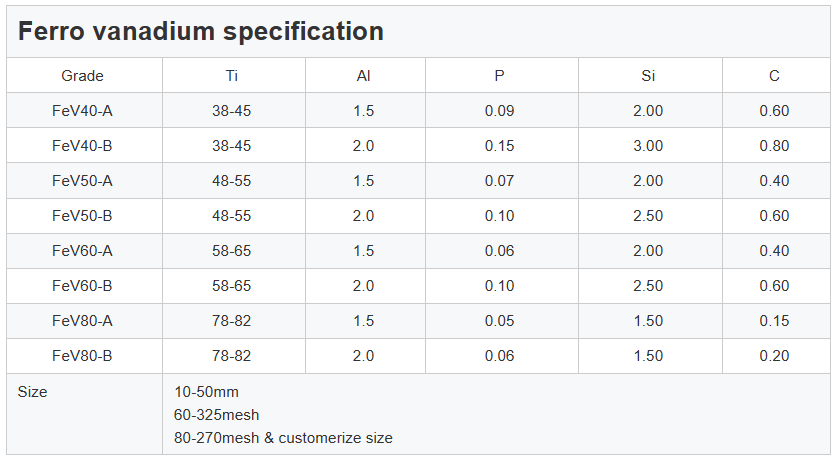Click the FeV80-B grade cell

pyautogui.click(x=82, y=356)
